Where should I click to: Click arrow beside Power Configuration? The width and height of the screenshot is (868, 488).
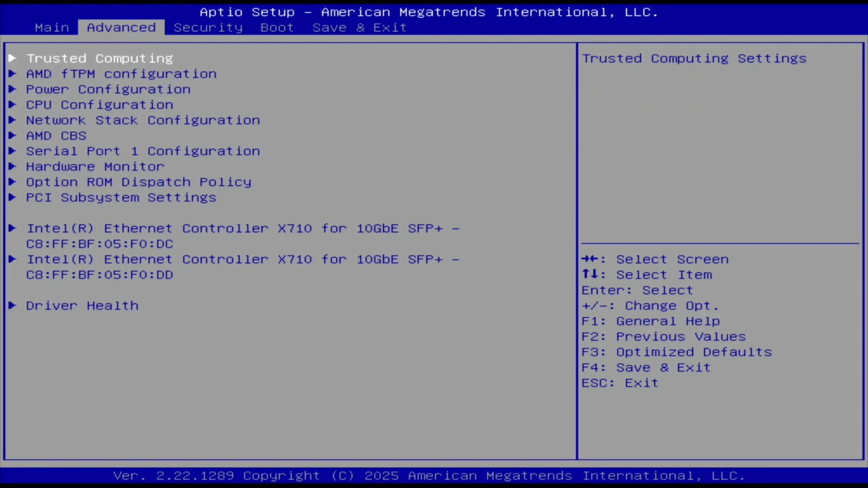pyautogui.click(x=13, y=89)
